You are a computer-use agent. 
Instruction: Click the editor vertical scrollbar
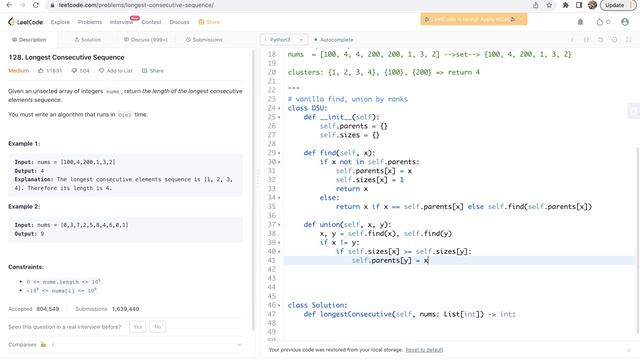(637, 240)
